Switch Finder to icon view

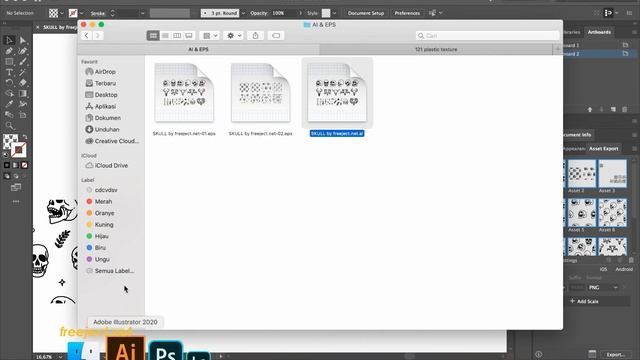coord(153,36)
